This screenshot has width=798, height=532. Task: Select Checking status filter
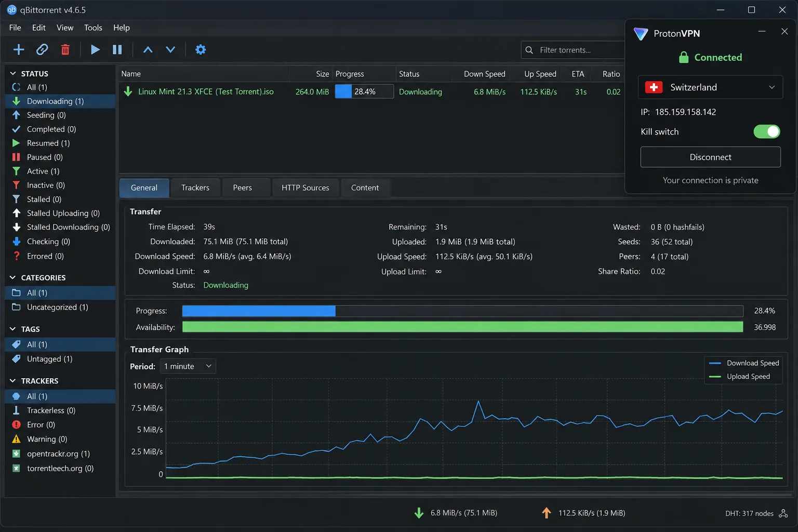[60, 241]
